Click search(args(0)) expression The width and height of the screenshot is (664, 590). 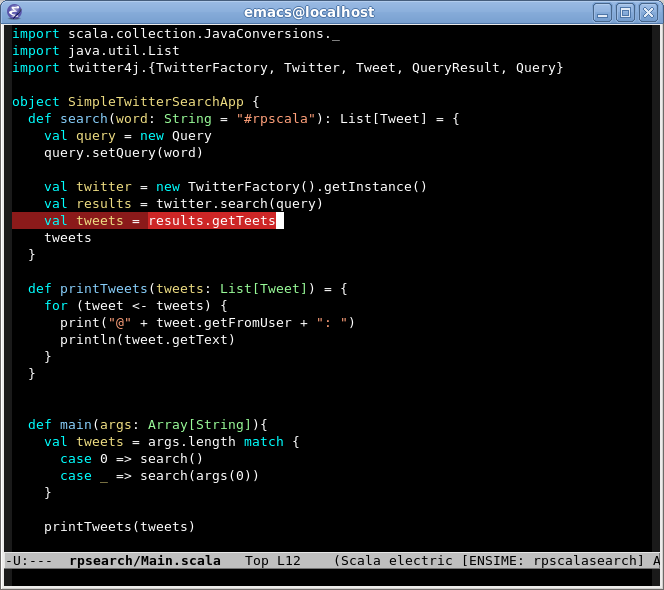(x=199, y=476)
